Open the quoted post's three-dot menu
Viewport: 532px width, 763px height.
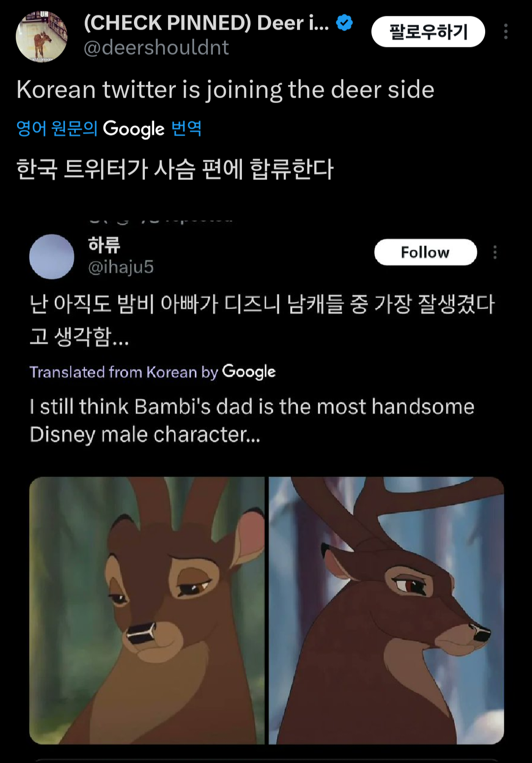point(495,252)
